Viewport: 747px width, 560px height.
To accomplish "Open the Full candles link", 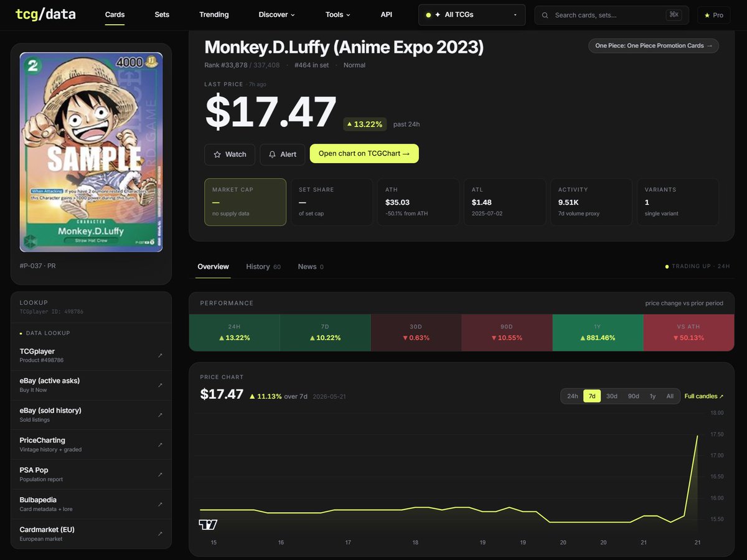I will (704, 396).
